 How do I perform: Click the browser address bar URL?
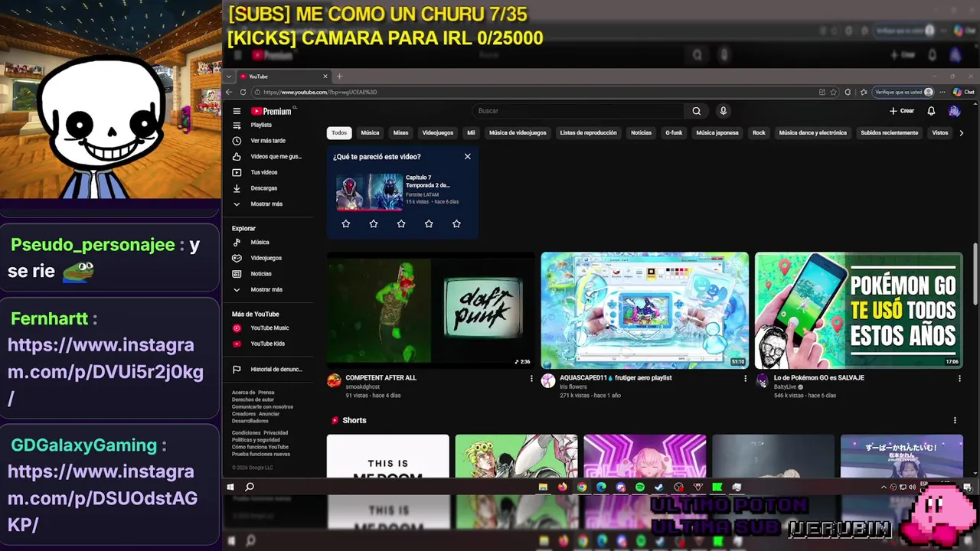pyautogui.click(x=320, y=92)
